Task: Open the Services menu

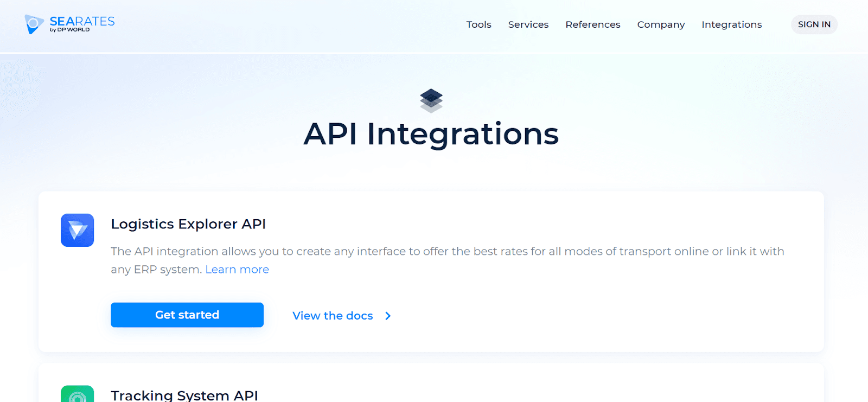Action: [528, 24]
